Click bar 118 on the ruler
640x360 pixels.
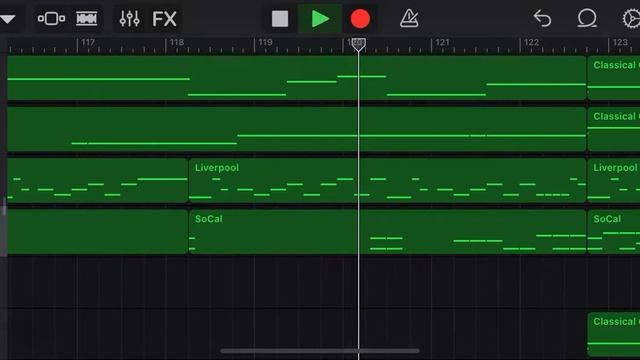tap(177, 42)
